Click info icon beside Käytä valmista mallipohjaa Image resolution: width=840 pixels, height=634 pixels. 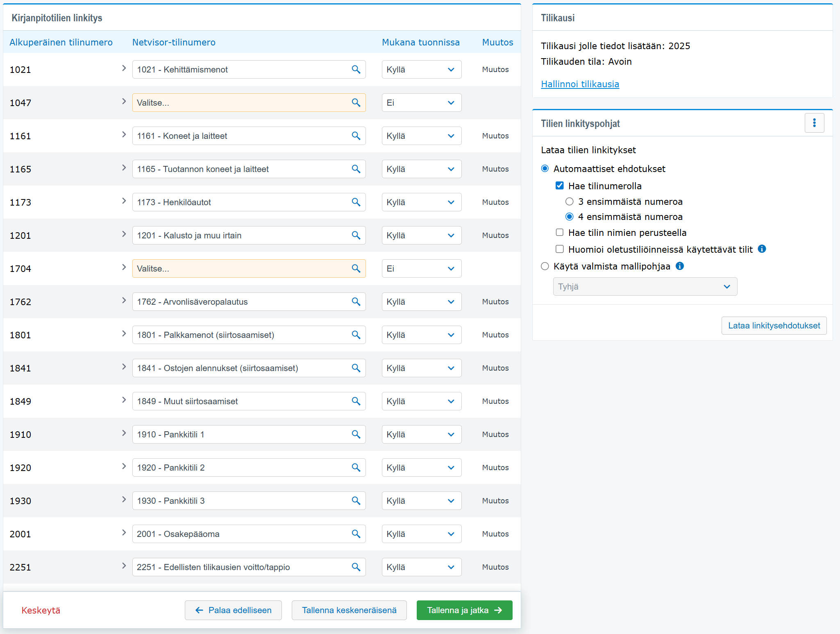[x=680, y=266]
